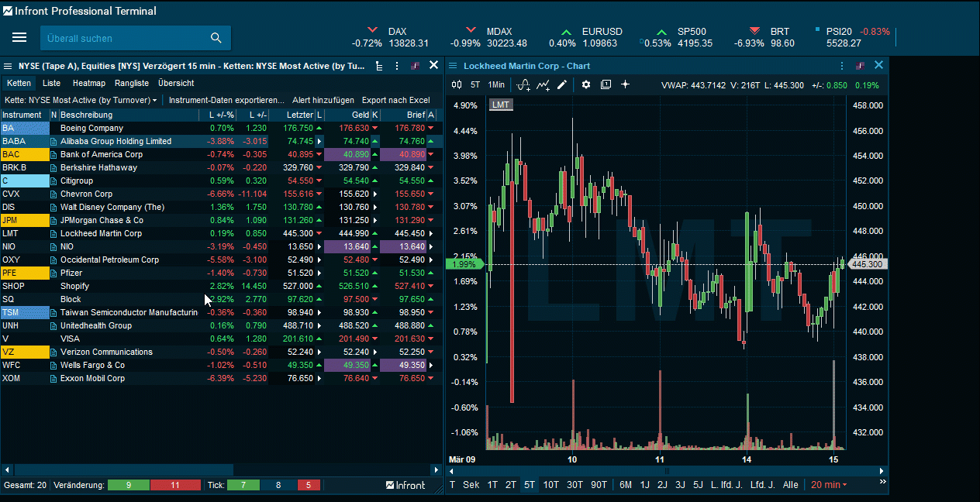Select the 5T time range toggle
980x502 pixels.
tap(530, 485)
